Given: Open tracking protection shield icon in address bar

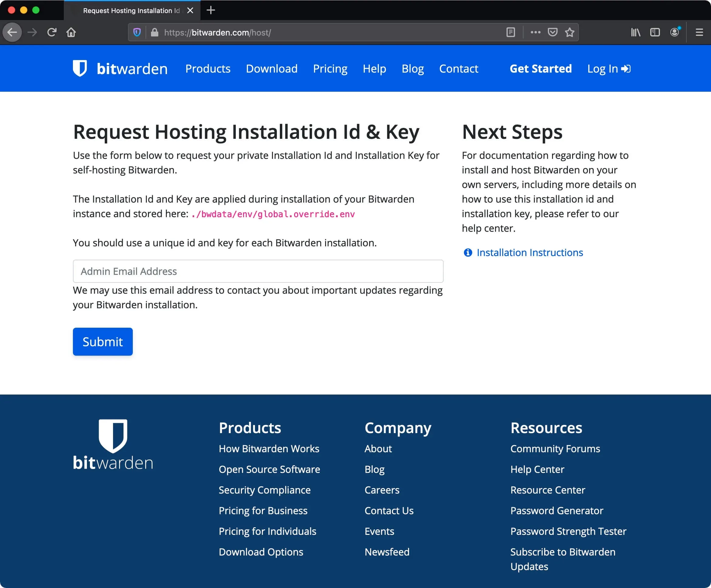Looking at the screenshot, I should click(x=137, y=32).
